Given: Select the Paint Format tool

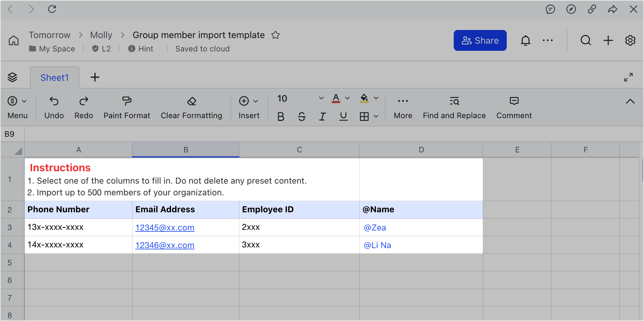Looking at the screenshot, I should pos(127,107).
